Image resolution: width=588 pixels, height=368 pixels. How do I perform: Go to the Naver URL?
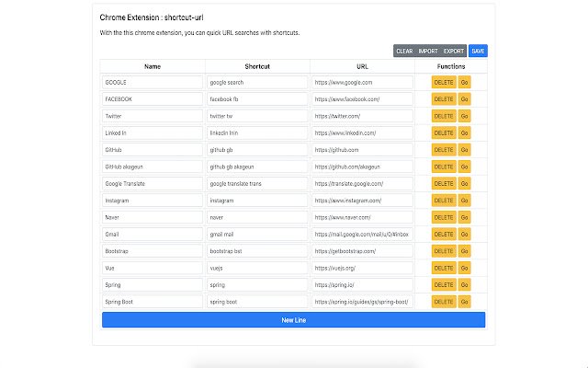[464, 217]
